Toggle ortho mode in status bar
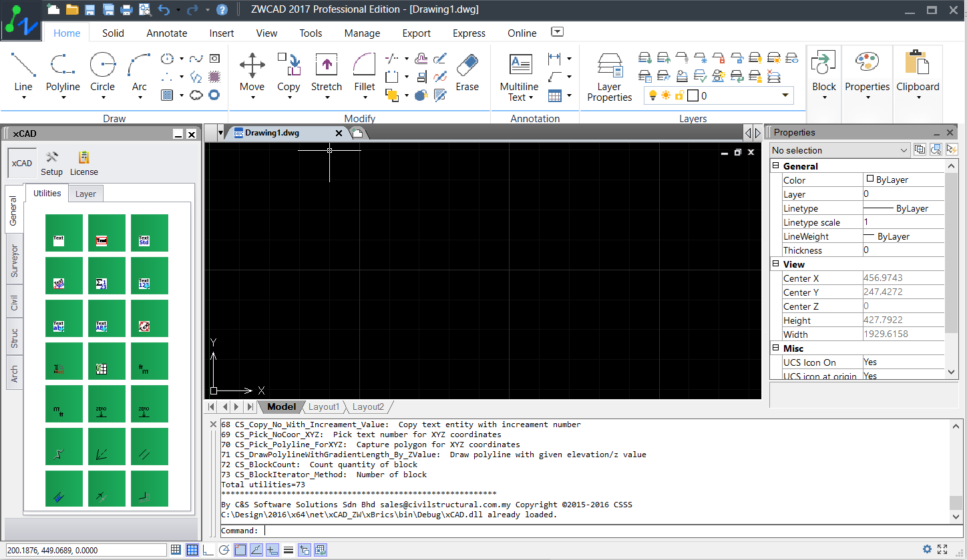 click(x=208, y=550)
